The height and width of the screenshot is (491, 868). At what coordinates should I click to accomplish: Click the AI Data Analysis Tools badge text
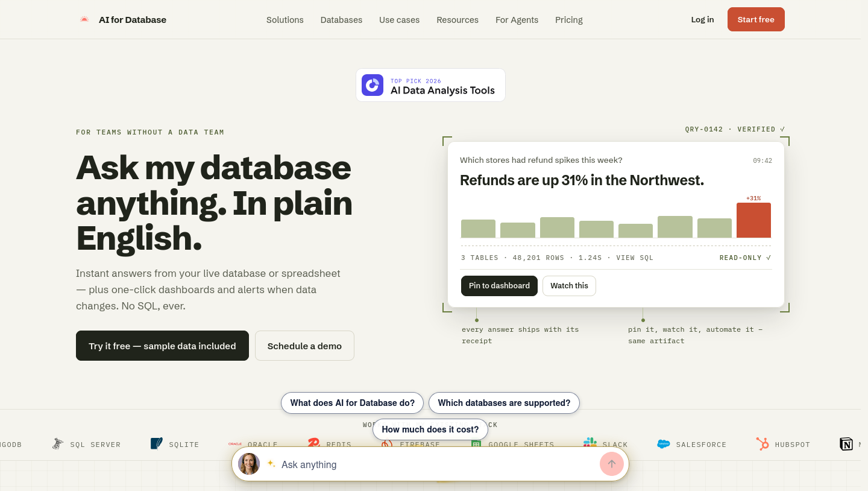442,90
